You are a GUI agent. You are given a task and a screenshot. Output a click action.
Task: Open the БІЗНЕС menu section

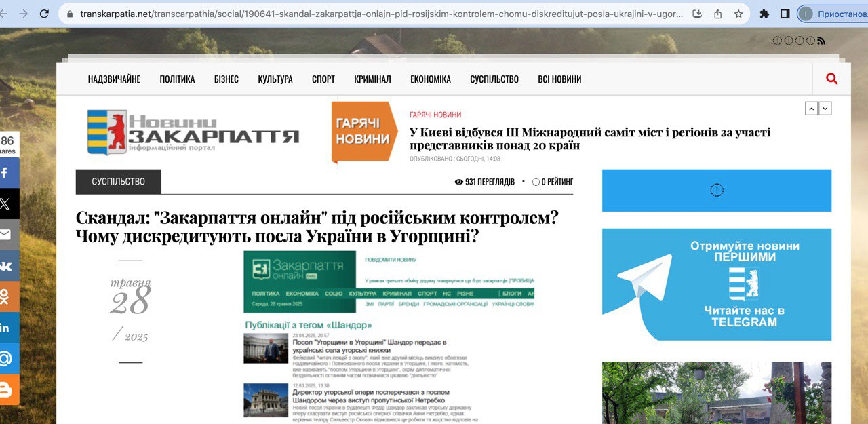coord(226,79)
